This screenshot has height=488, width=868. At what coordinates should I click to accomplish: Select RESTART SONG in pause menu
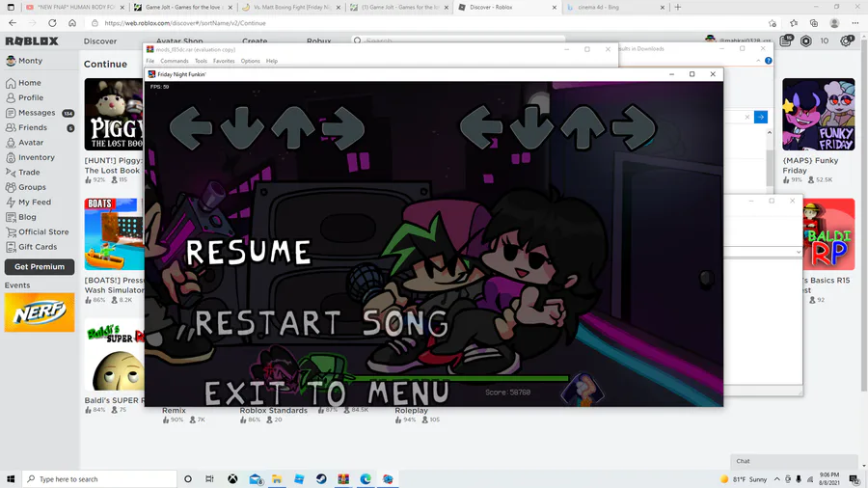(321, 324)
